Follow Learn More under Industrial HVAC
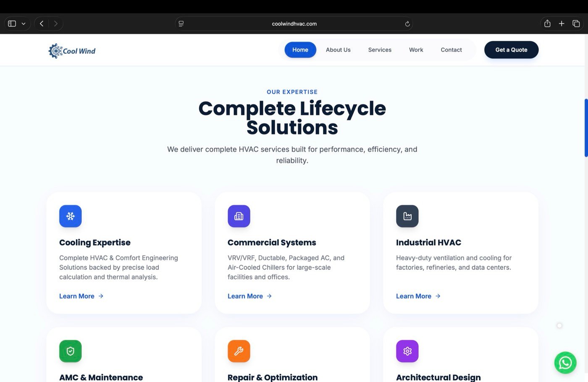 click(x=418, y=296)
